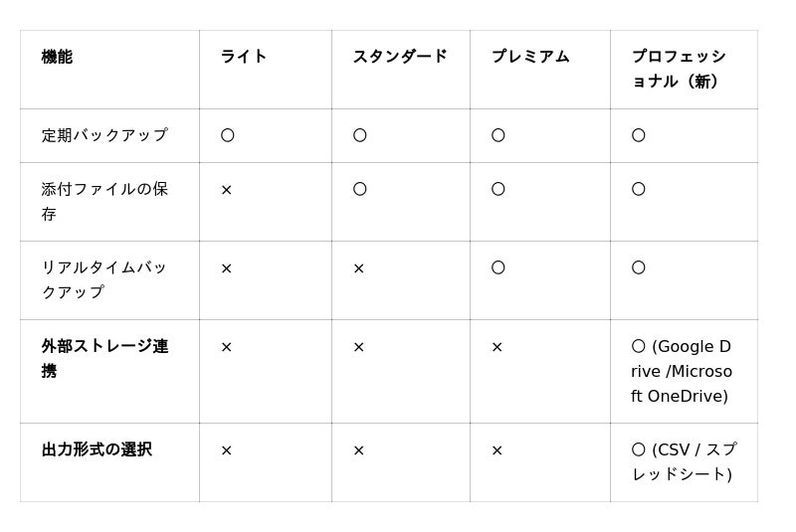Click the ○ for プロフェッショナル 定期バックアップ
Screen dimensions: 796x532
click(639, 135)
